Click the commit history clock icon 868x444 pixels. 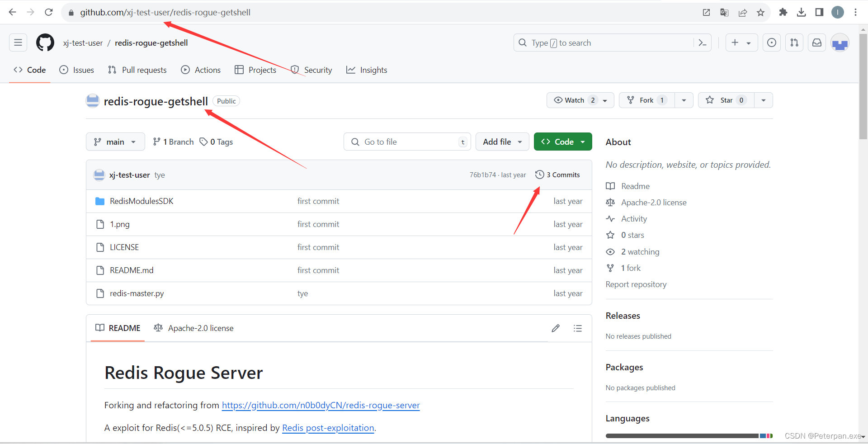(539, 175)
